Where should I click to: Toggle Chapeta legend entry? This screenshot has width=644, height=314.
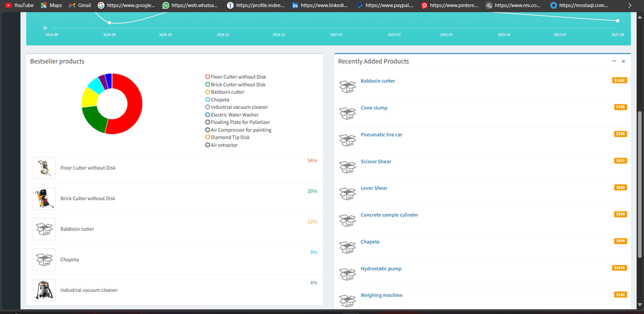coord(217,99)
